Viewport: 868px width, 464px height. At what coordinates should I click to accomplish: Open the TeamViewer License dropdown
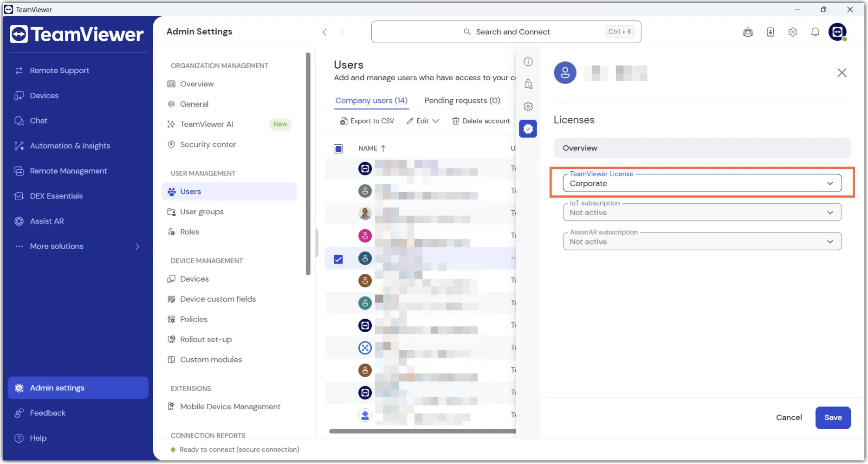point(702,183)
